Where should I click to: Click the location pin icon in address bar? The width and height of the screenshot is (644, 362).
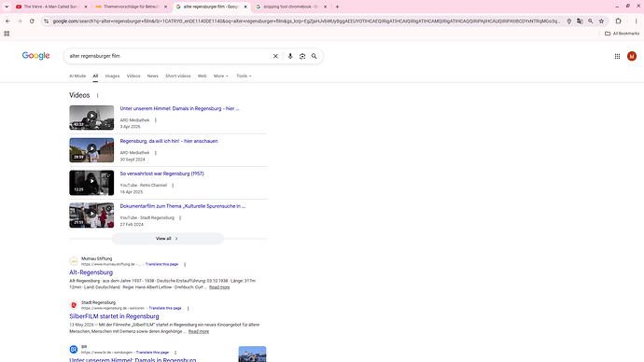coord(568,21)
